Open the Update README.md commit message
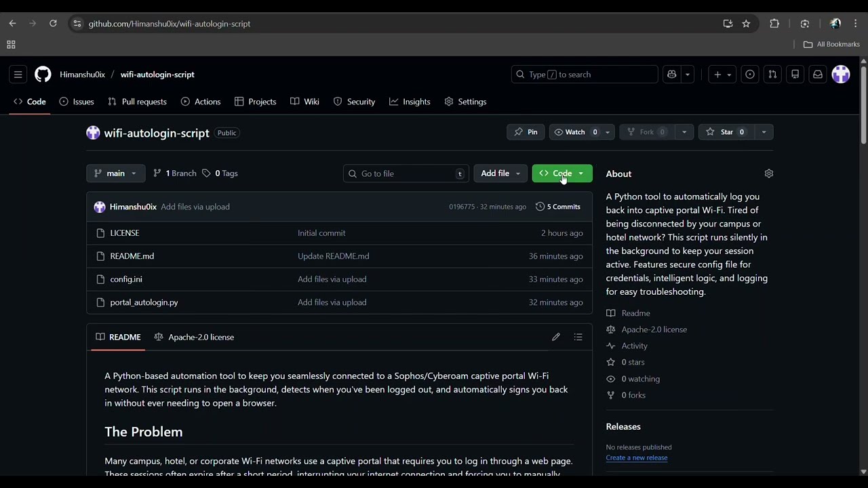Screen dimensions: 868x488 click(334, 256)
